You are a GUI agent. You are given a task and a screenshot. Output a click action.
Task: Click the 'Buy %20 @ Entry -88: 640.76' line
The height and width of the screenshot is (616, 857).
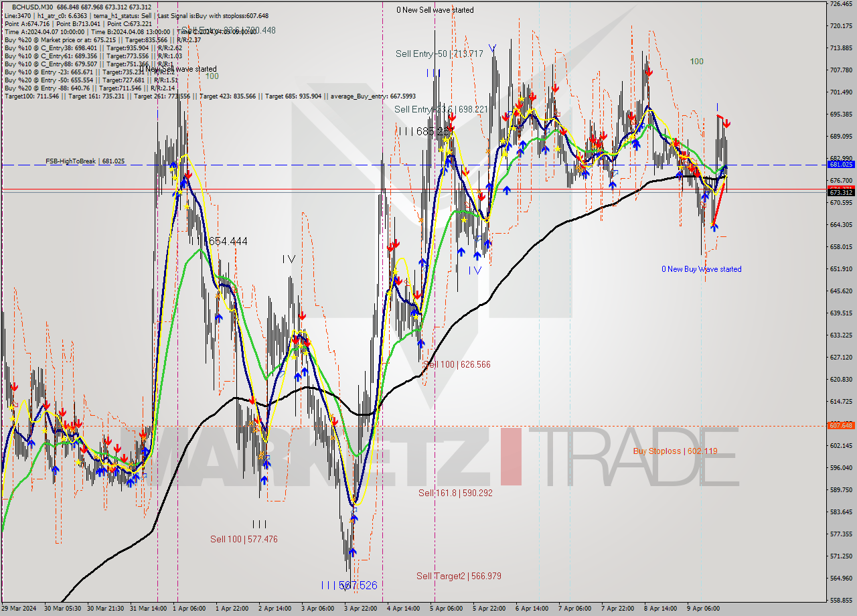(90, 88)
